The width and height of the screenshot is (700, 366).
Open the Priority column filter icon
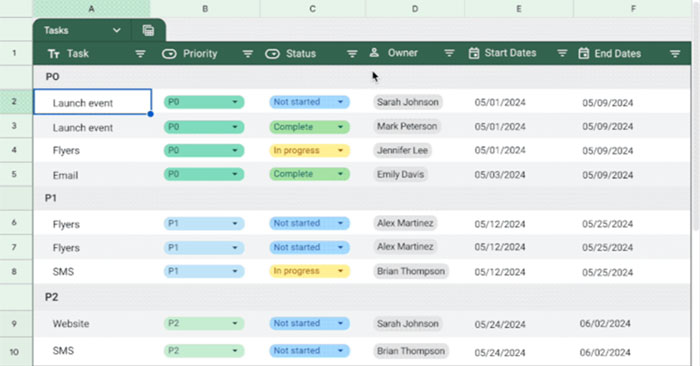(248, 54)
